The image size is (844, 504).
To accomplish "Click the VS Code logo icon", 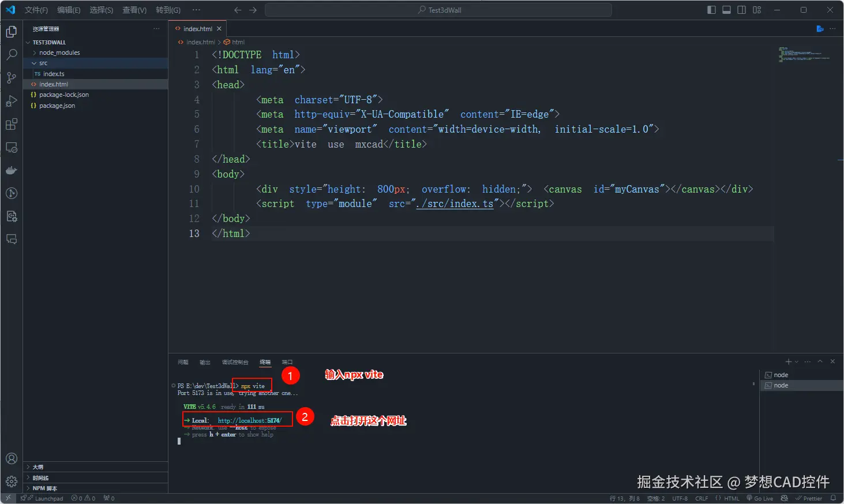I will point(10,10).
